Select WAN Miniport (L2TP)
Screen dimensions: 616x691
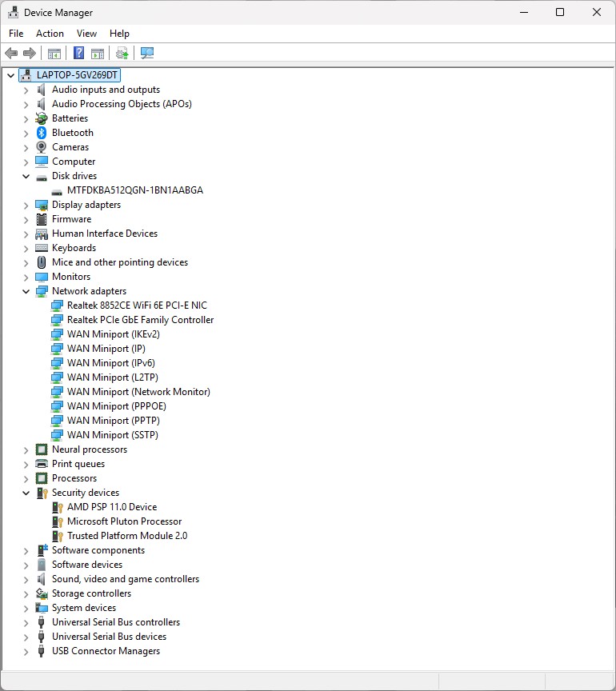(113, 377)
